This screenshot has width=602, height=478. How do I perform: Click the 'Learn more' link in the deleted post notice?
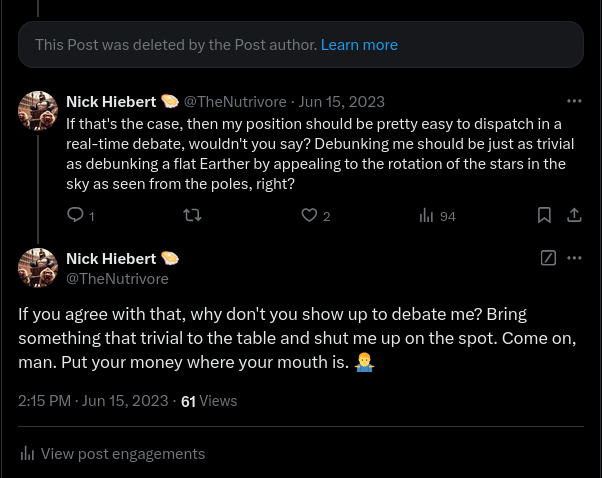click(x=359, y=45)
